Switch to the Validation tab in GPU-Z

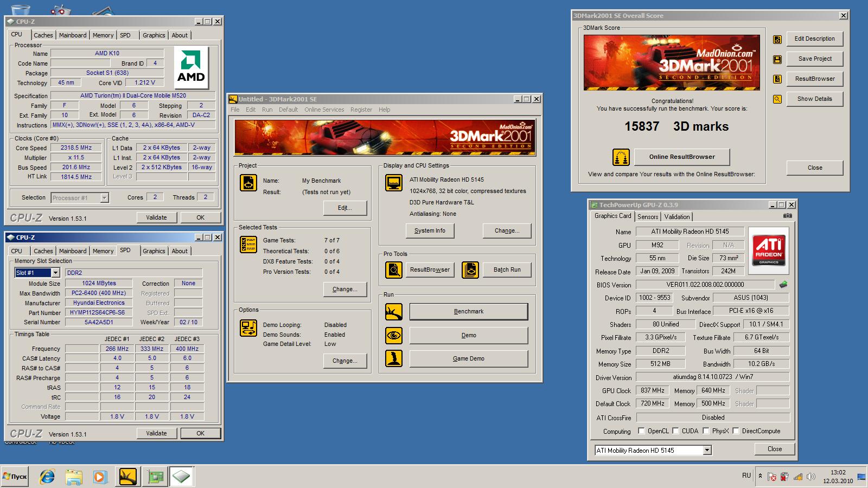click(x=677, y=217)
